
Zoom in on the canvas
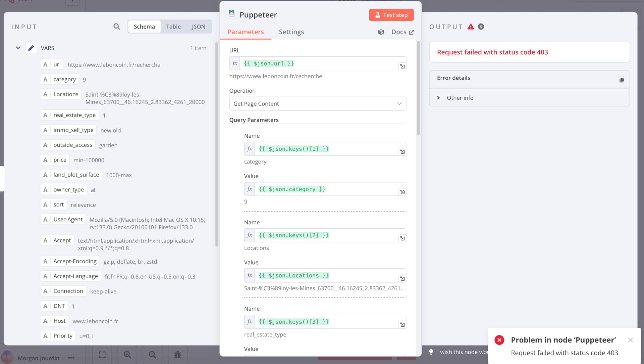tap(127, 355)
